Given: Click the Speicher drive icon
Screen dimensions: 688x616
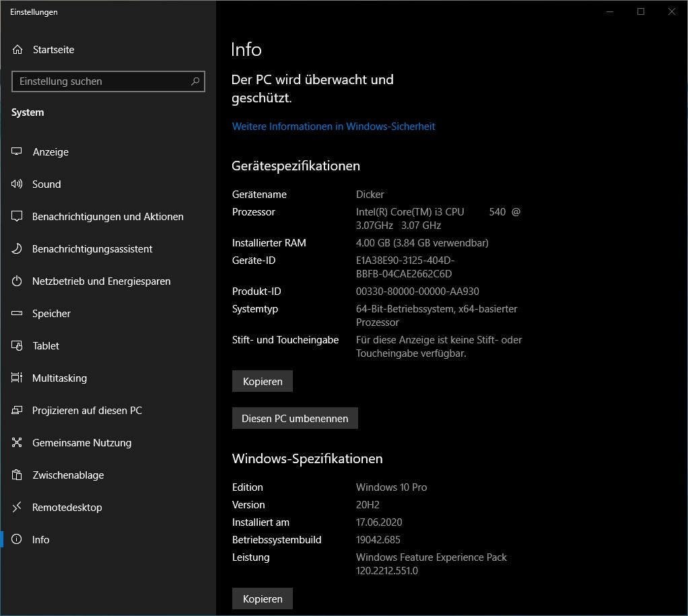Looking at the screenshot, I should click(x=17, y=313).
